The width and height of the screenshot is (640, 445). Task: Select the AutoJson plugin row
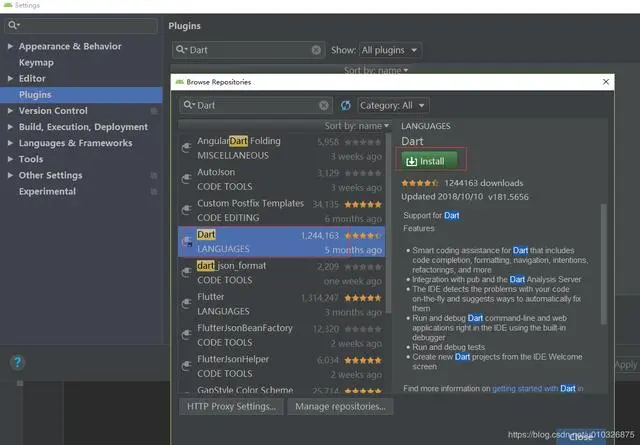282,179
